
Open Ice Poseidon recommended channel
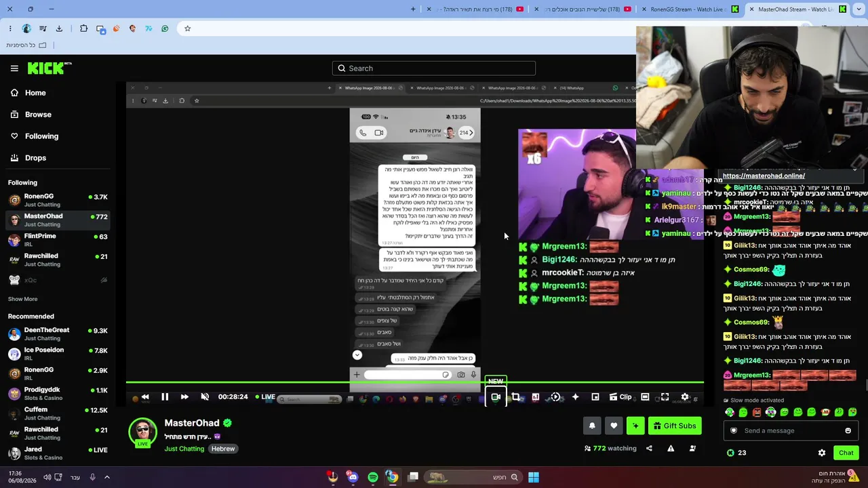coord(58,354)
